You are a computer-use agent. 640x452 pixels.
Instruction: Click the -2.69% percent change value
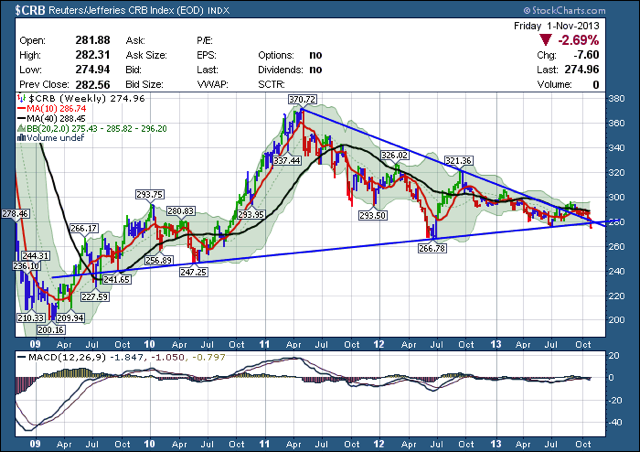click(x=578, y=40)
